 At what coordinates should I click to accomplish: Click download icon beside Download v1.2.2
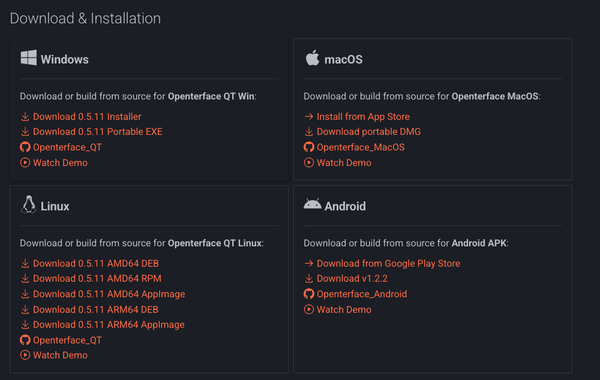click(x=309, y=279)
